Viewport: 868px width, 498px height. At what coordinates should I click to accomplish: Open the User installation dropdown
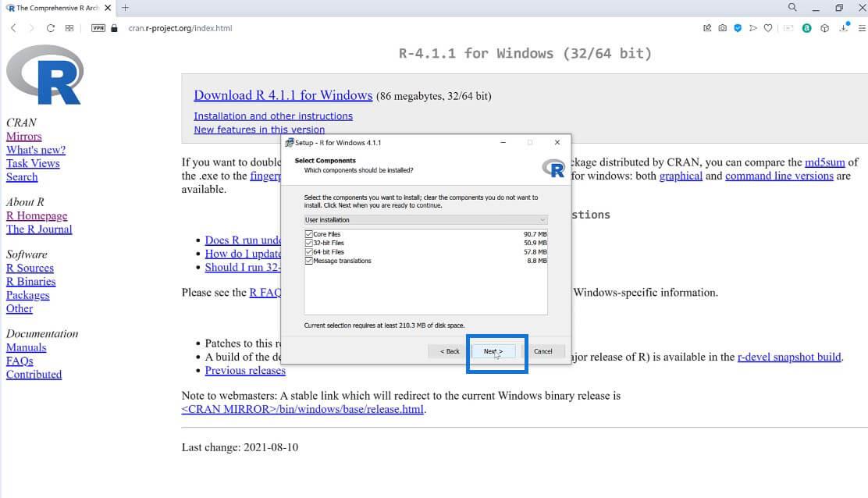point(425,219)
